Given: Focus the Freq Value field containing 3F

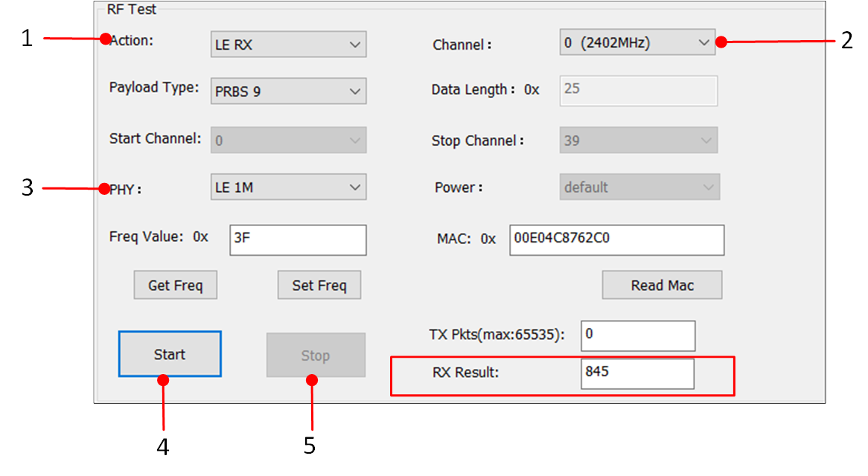Looking at the screenshot, I should point(298,239).
